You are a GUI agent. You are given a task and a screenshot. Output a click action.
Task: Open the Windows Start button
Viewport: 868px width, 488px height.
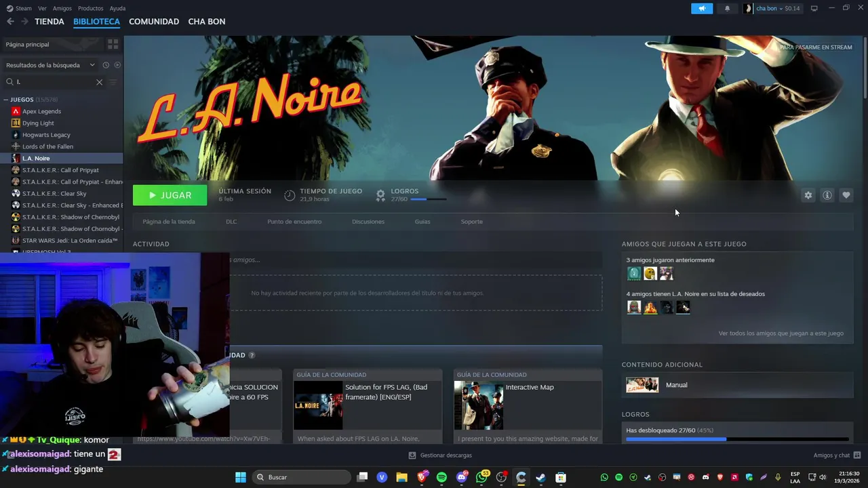point(241,477)
